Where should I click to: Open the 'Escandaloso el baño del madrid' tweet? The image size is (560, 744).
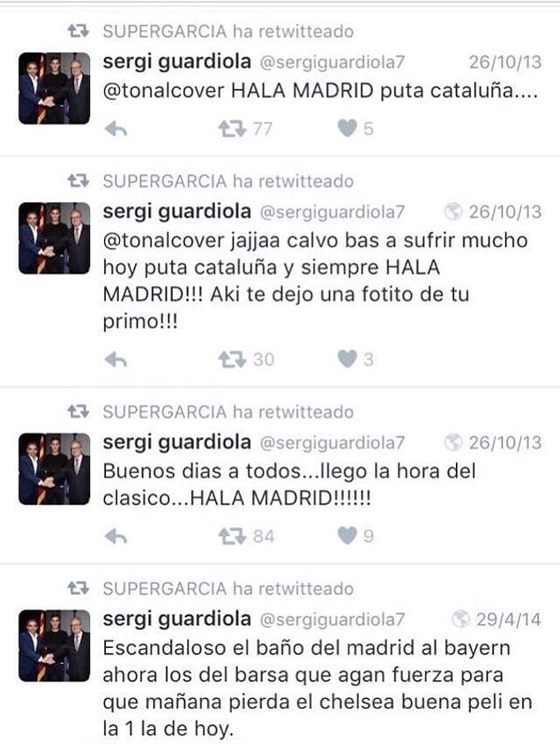coord(317,688)
